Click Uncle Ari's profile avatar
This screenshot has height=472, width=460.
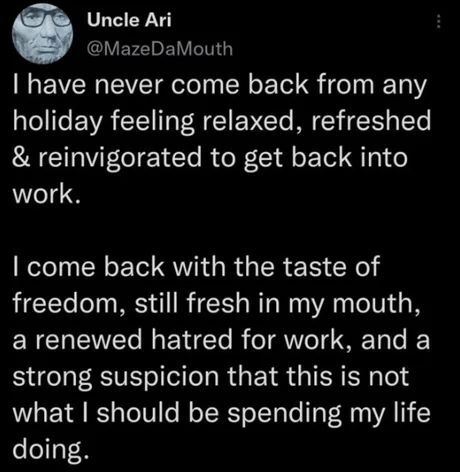coord(42,33)
